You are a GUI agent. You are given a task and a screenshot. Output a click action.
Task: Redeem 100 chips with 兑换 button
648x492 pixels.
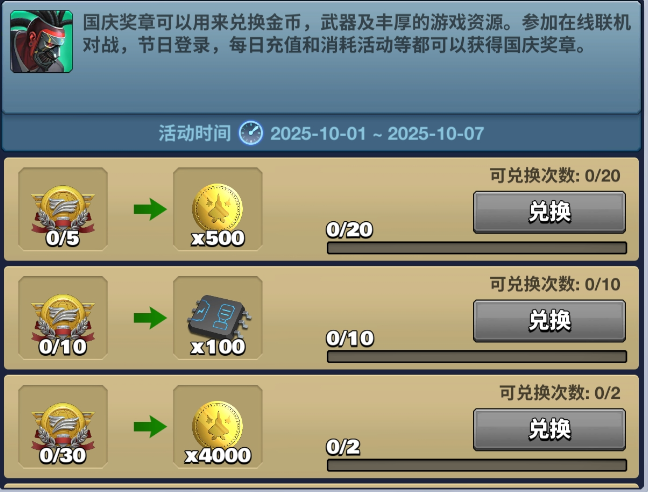[x=549, y=321]
